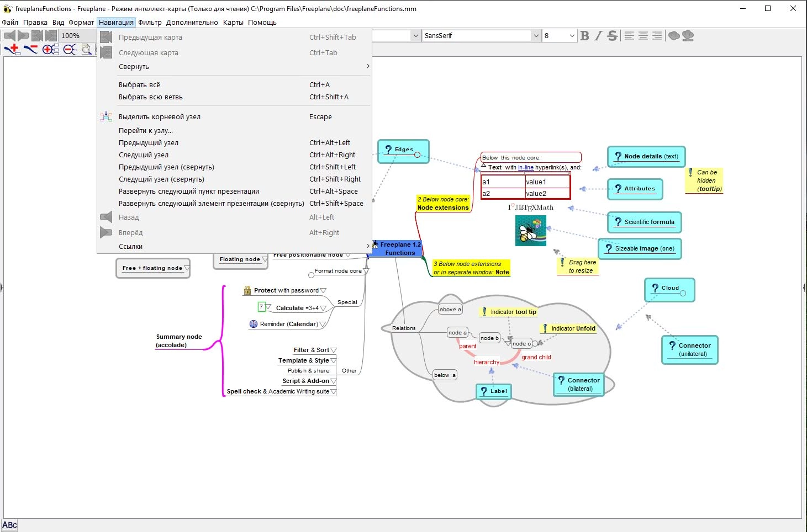This screenshot has height=532, width=807.
Task: Choose Выделить корневой узел entry
Action: click(234, 117)
